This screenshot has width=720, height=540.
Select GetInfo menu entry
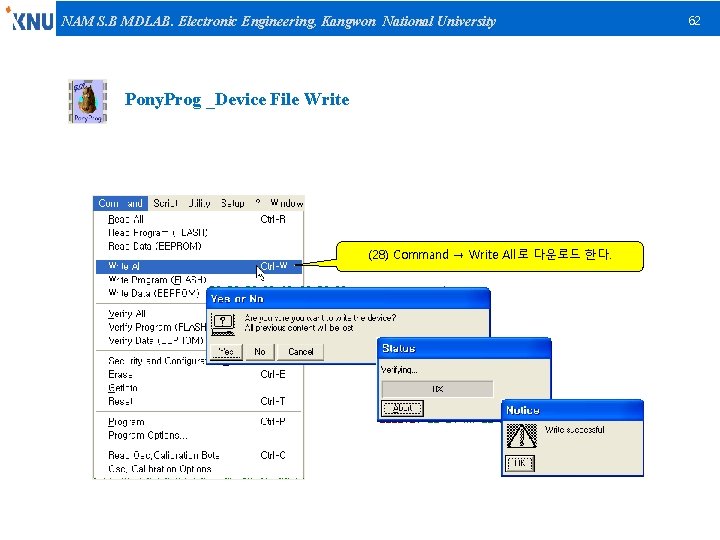point(198,388)
